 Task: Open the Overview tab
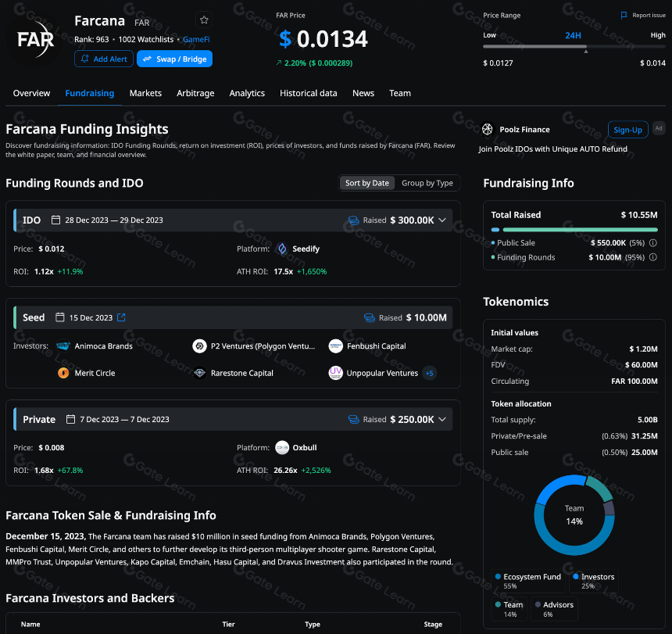[x=31, y=93]
